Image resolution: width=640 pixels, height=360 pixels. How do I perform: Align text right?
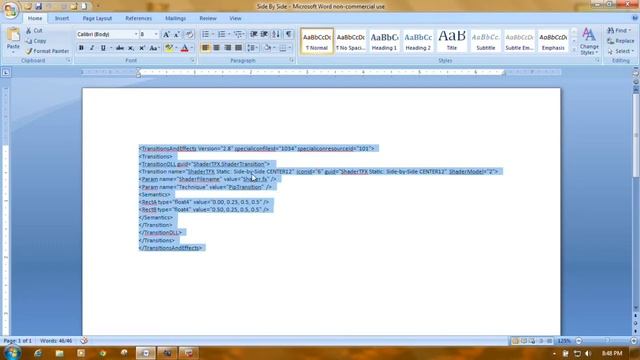pos(227,48)
